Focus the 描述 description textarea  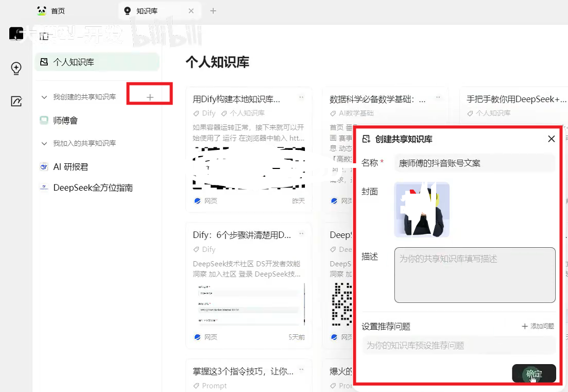(475, 275)
